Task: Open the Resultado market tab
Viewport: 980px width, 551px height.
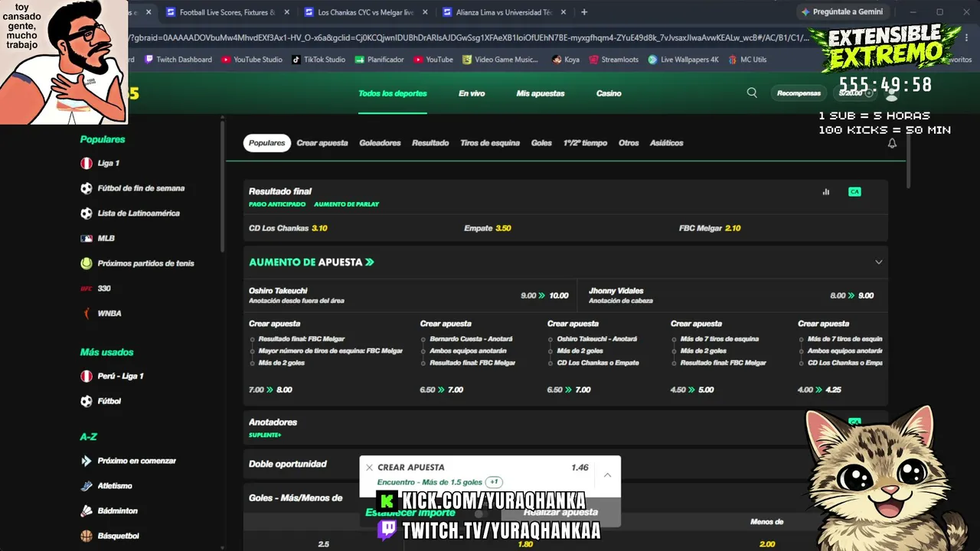Action: tap(430, 143)
